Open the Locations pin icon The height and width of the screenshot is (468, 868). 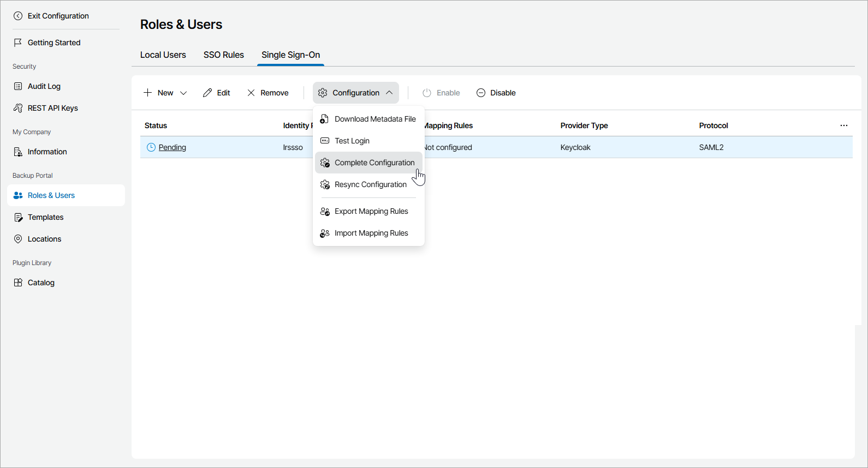tap(18, 239)
